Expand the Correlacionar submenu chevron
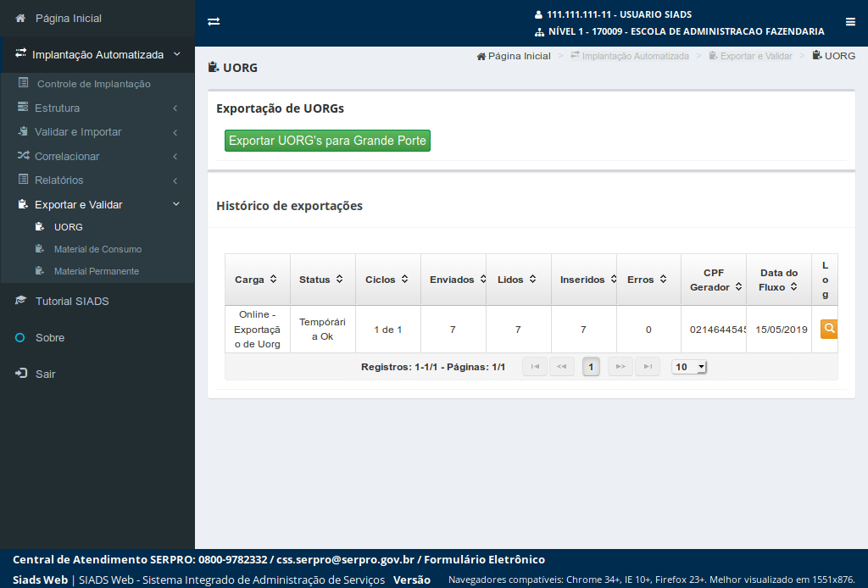 pyautogui.click(x=175, y=157)
